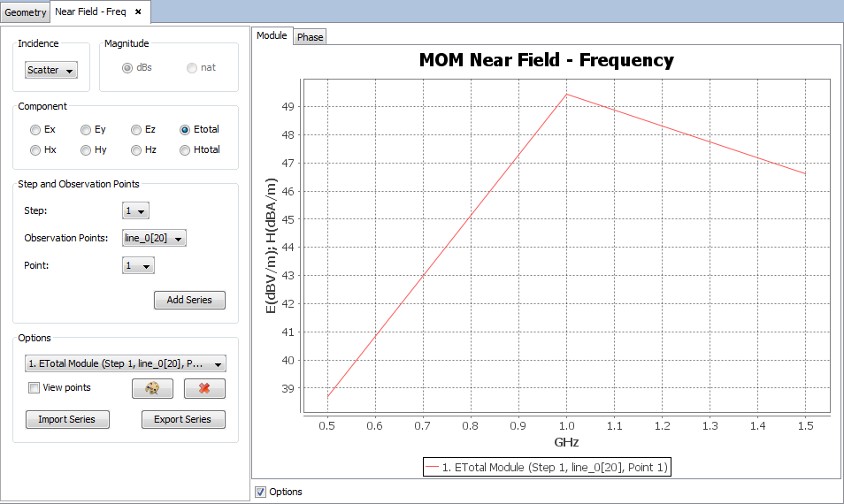Switch to the Phase tab

point(310,37)
